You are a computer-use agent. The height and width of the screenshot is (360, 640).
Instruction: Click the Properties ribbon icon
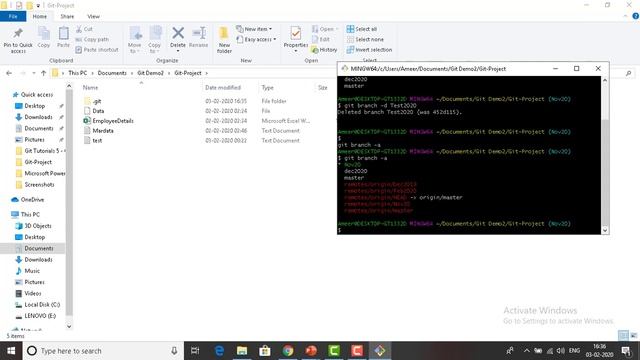(296, 39)
